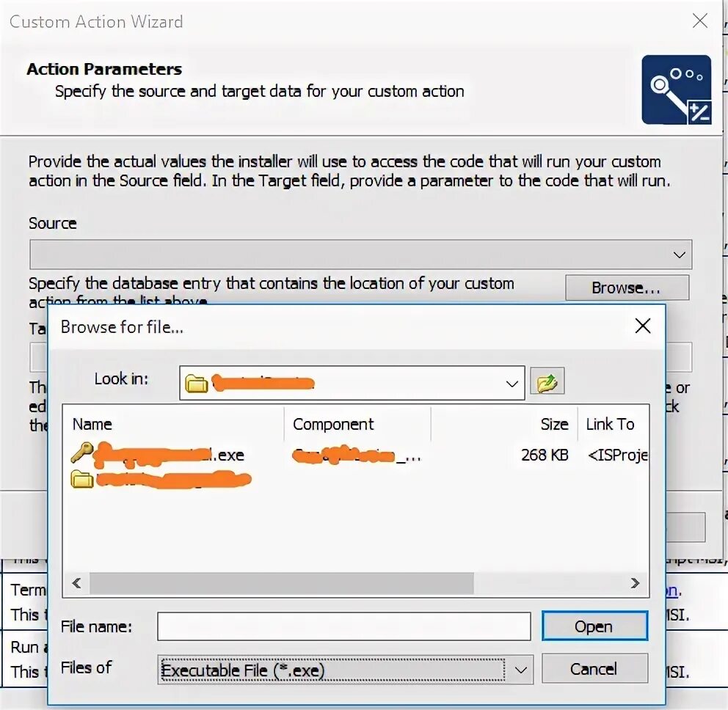Image resolution: width=728 pixels, height=710 pixels.
Task: Click the Browse... button for the database entry
Action: [x=626, y=287]
